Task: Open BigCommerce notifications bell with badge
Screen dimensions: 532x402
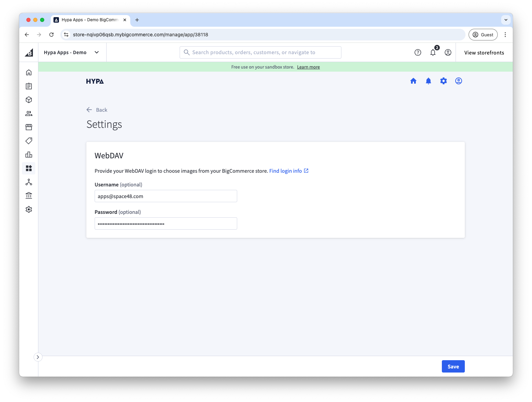Action: point(433,52)
